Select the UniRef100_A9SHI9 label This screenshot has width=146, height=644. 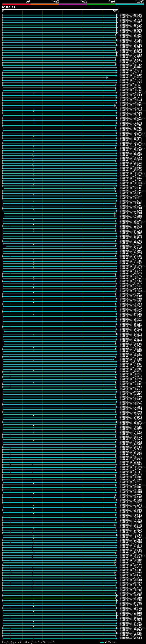[x=131, y=70]
